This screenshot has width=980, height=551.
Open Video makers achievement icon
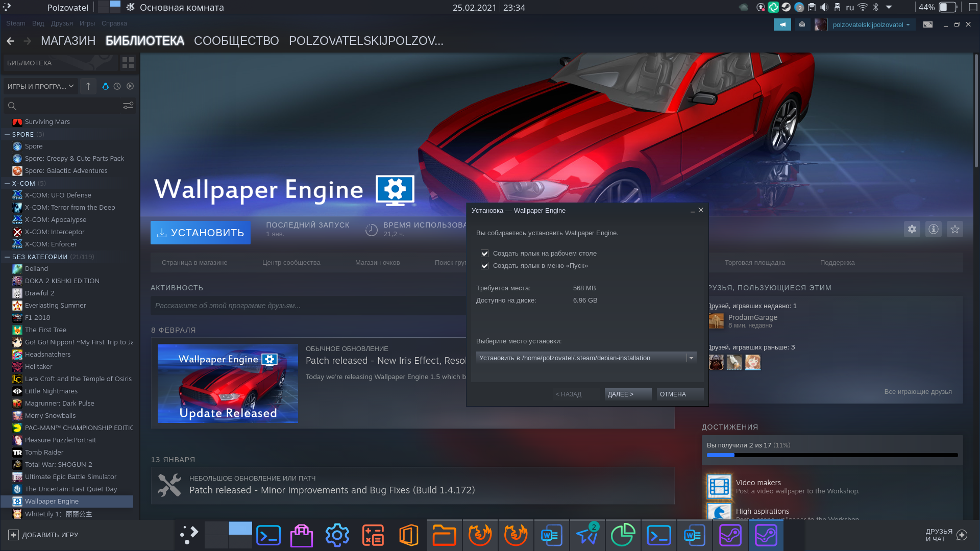coord(719,486)
